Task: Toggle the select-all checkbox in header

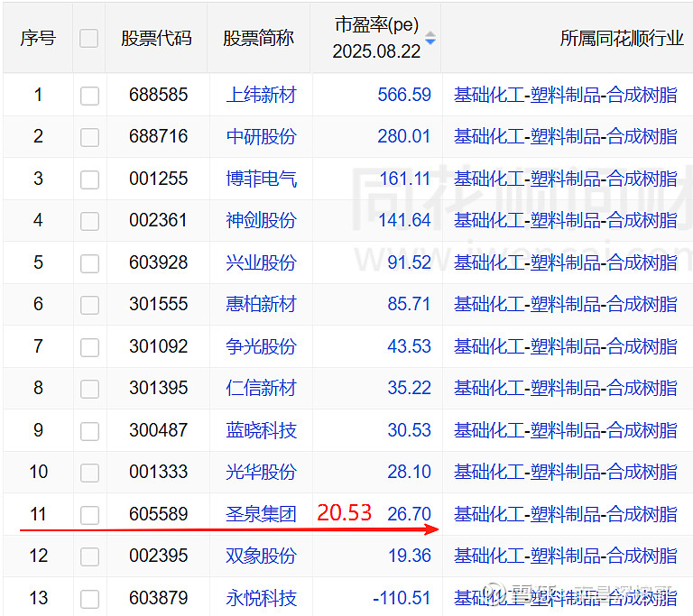Action: [x=88, y=38]
